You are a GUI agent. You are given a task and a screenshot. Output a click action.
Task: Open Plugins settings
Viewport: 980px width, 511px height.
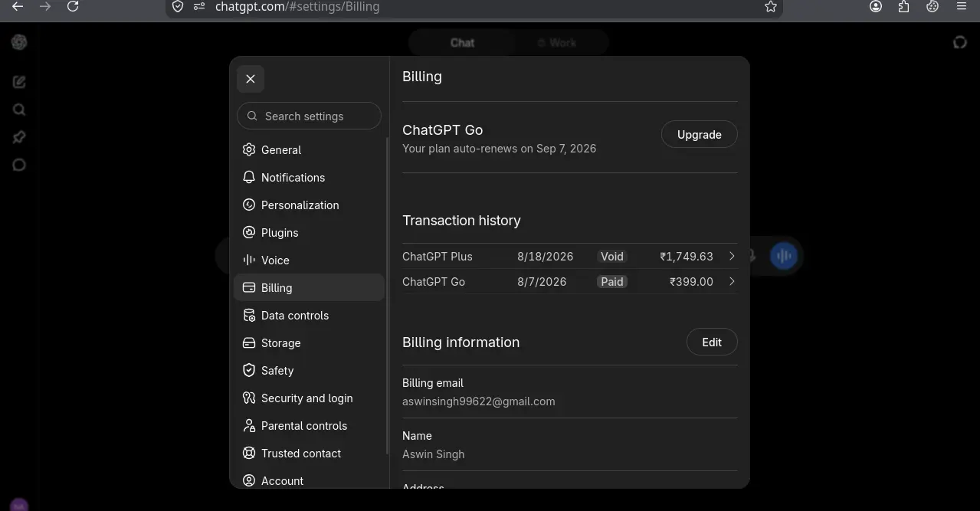point(309,232)
